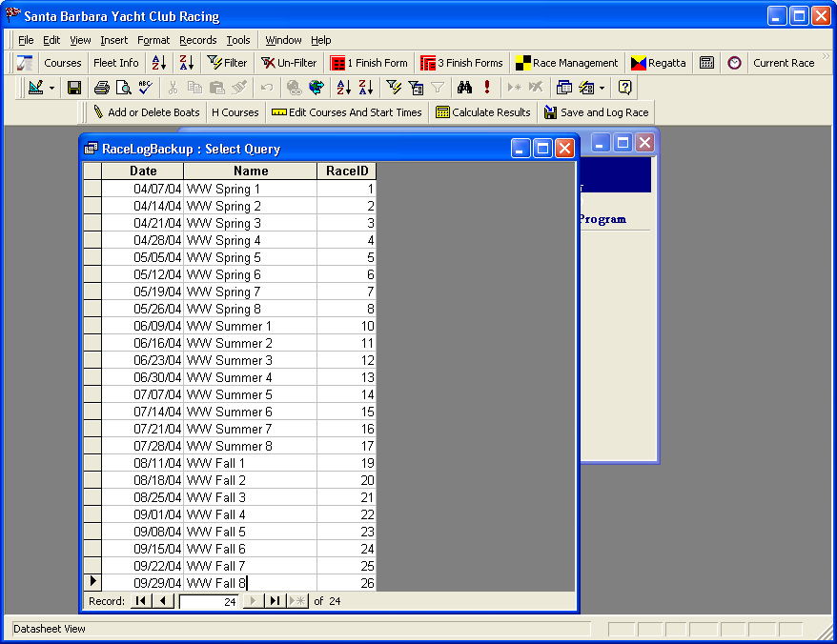837x644 pixels.
Task: Click the Print icon in toolbar
Action: 101,88
